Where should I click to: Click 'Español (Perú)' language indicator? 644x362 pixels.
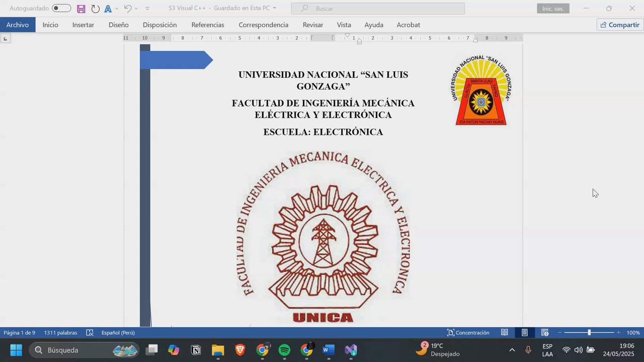coord(118,333)
